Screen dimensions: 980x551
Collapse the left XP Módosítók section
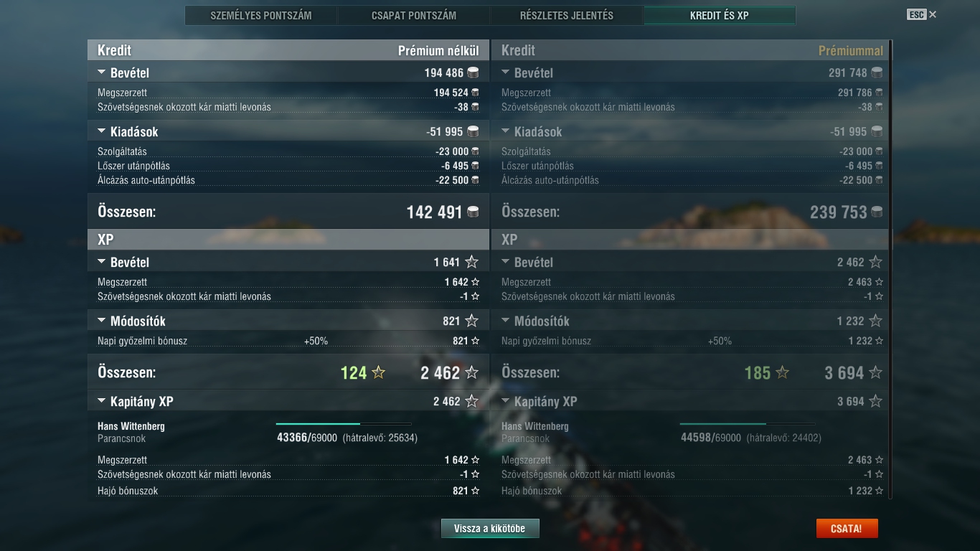pos(101,321)
